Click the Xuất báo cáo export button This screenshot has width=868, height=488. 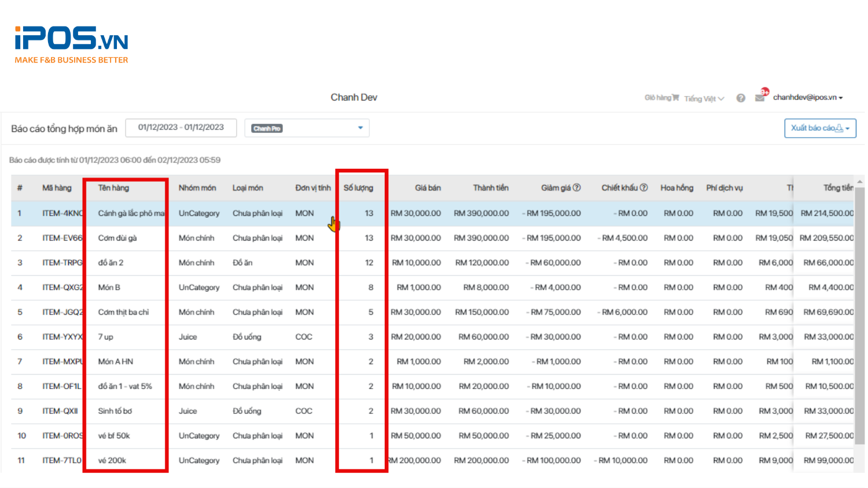(819, 128)
